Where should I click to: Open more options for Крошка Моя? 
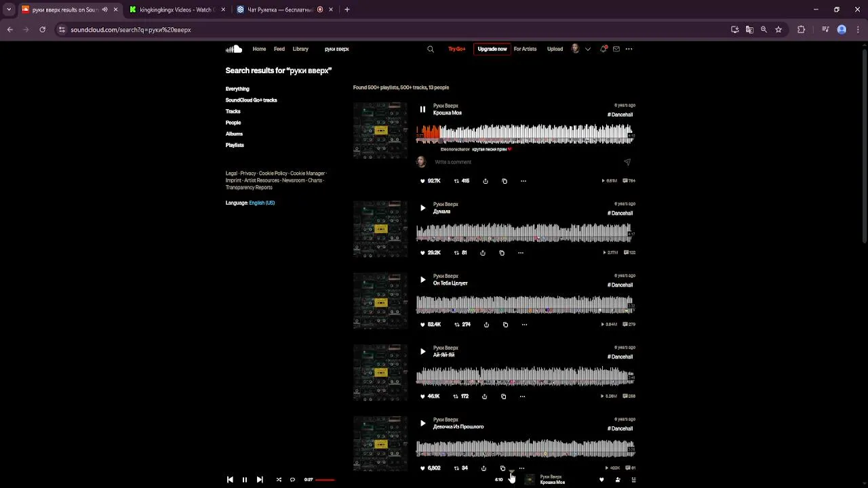tap(524, 181)
